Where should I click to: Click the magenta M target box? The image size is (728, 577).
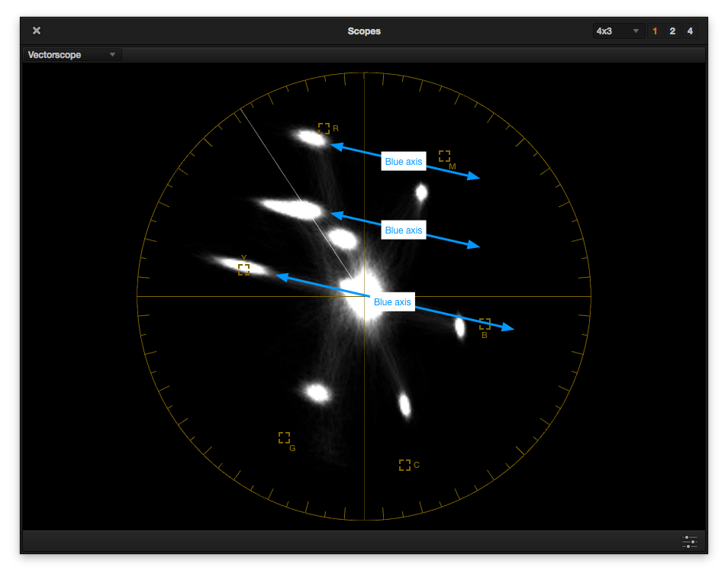(444, 156)
